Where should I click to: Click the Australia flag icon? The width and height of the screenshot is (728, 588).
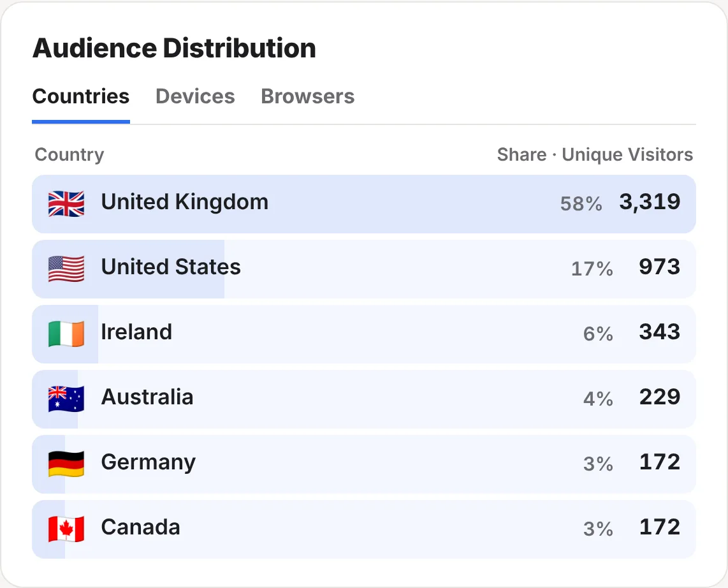pyautogui.click(x=66, y=399)
